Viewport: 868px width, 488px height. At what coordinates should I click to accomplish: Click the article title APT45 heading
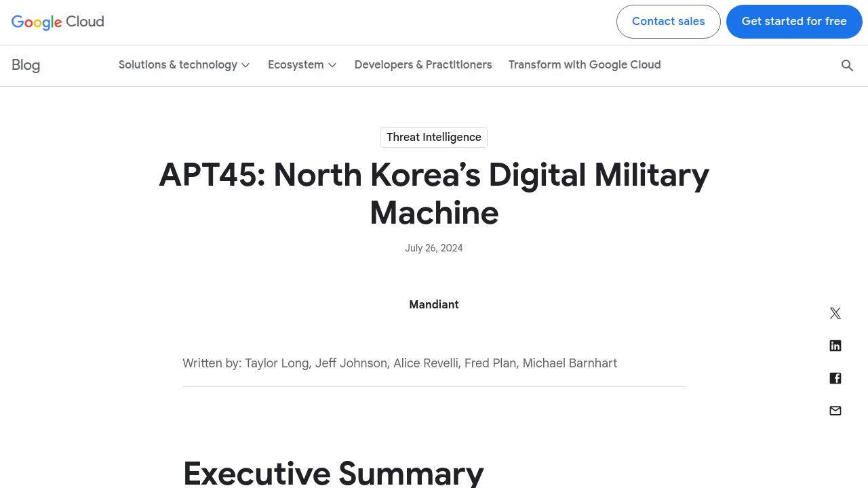[434, 194]
